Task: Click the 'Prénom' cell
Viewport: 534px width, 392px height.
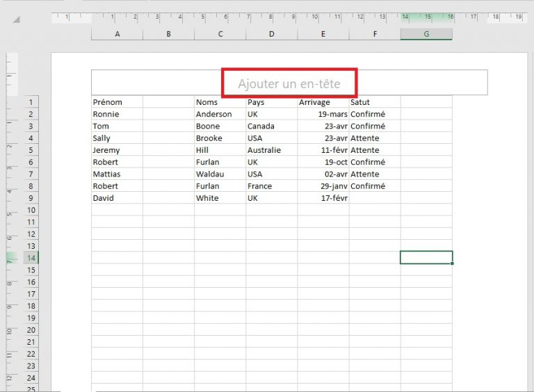Action: [117, 102]
